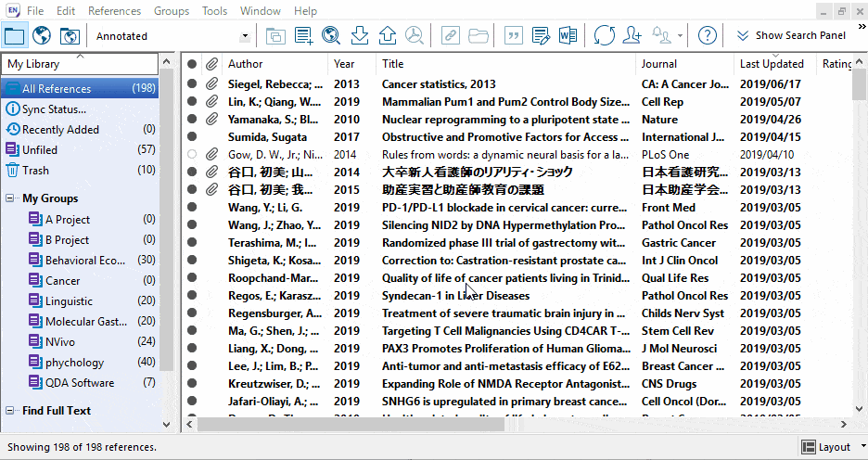
Task: Open the Layout dropdown menu
Action: 834,447
